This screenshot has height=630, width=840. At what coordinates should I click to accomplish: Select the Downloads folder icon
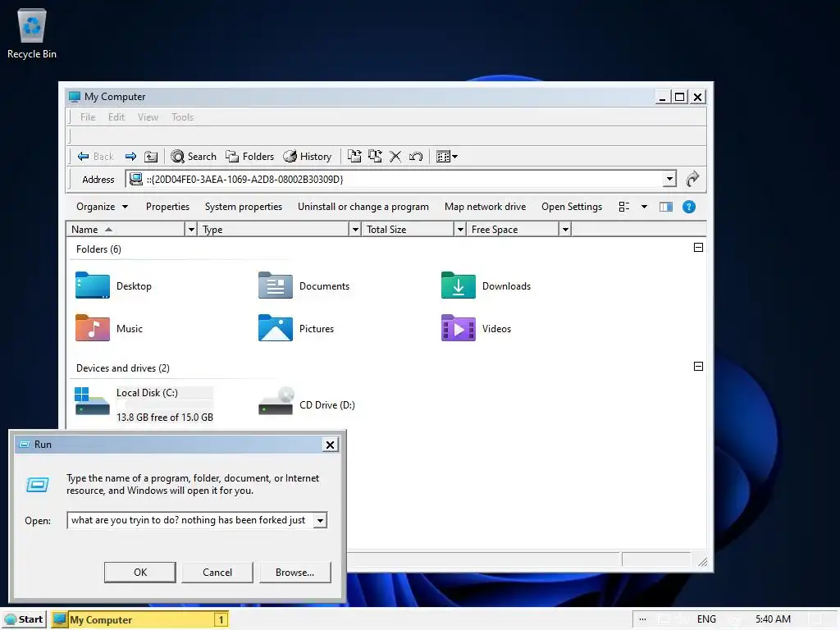click(x=458, y=285)
